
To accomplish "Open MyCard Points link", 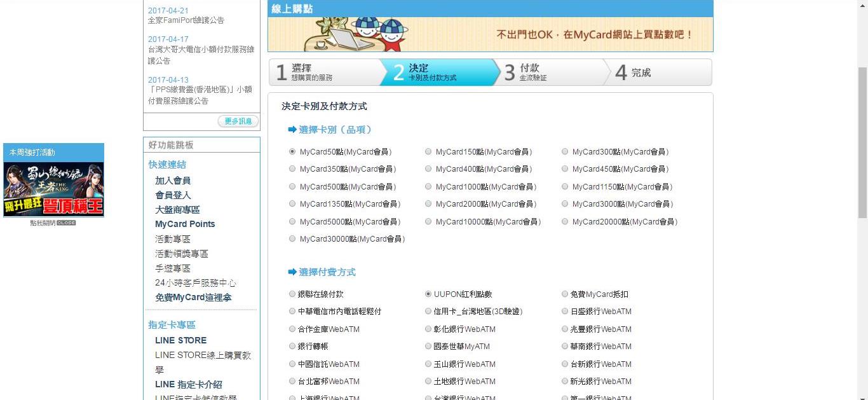I will click(x=185, y=224).
